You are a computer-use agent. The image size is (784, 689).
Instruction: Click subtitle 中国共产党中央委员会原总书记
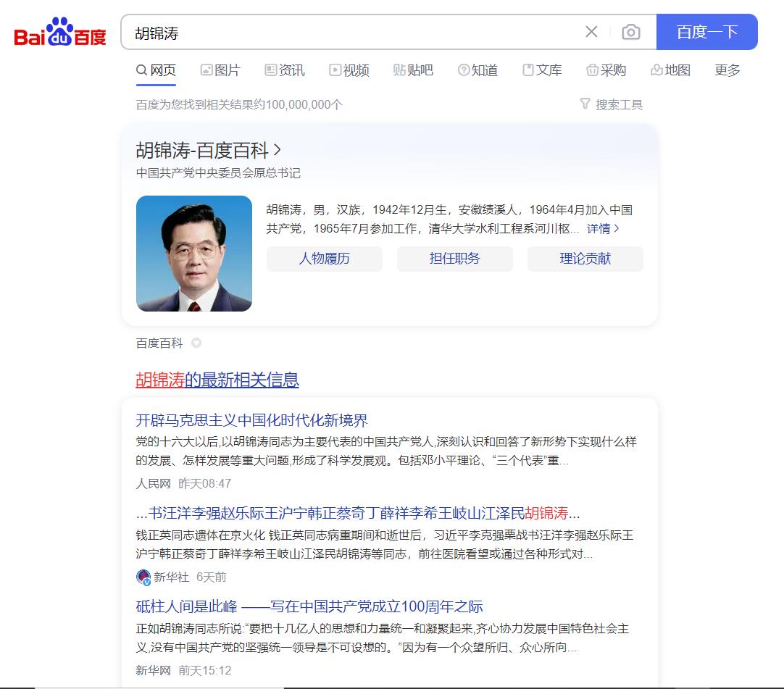pos(218,173)
